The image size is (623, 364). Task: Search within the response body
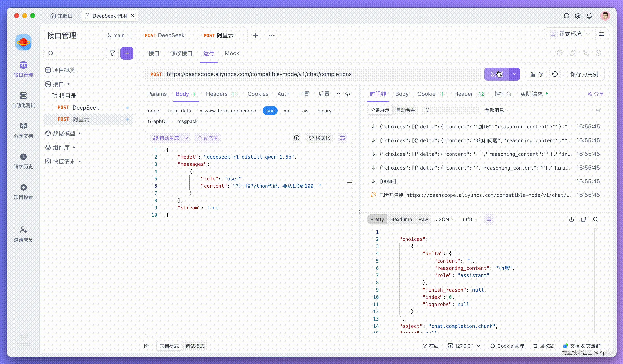click(596, 219)
